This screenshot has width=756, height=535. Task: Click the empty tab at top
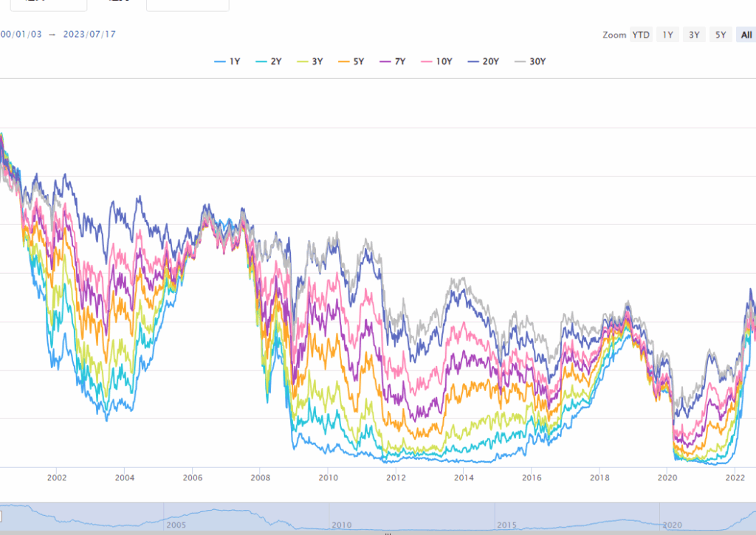tap(188, 4)
